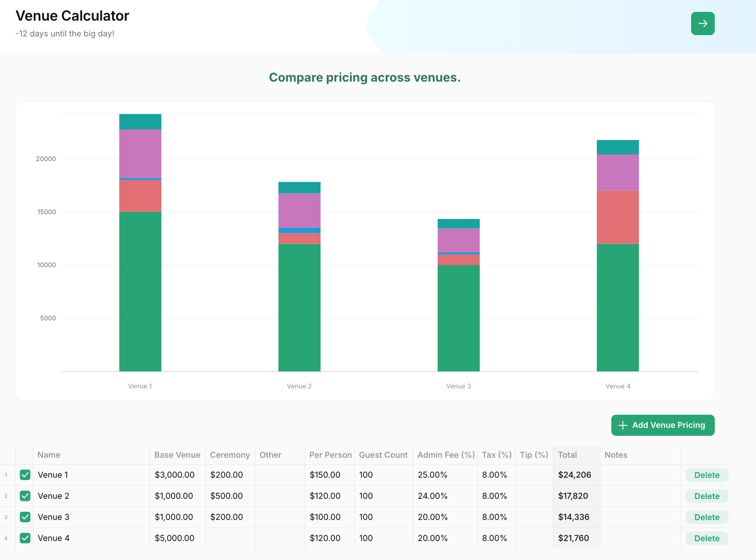Click the Tip (%) cell for Venue 1

[x=534, y=475]
